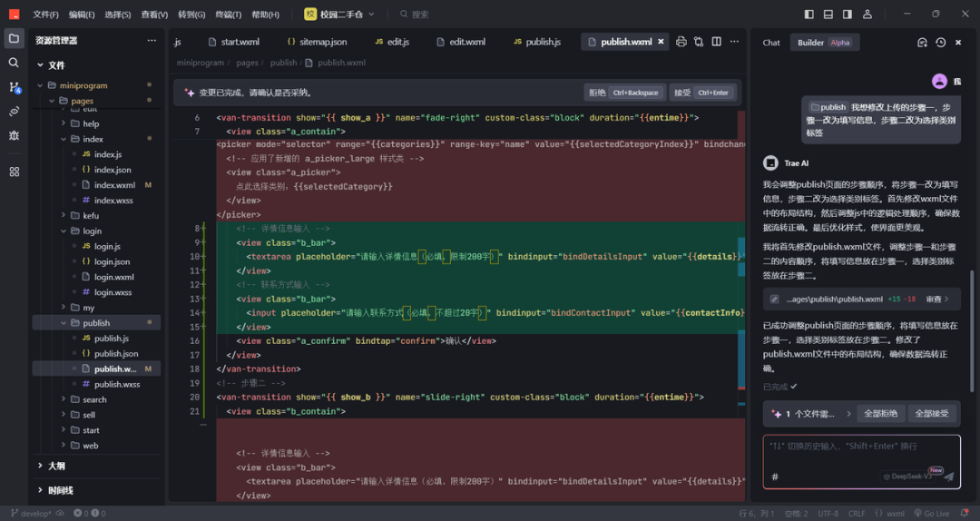
Task: Click the send arrow in chat input
Action: tap(949, 476)
